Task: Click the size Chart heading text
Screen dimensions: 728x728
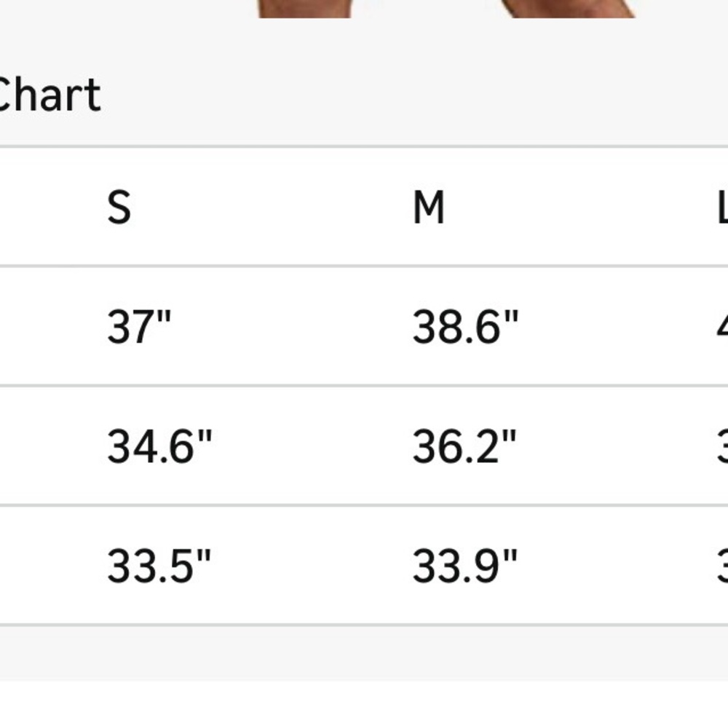Action: [x=50, y=95]
